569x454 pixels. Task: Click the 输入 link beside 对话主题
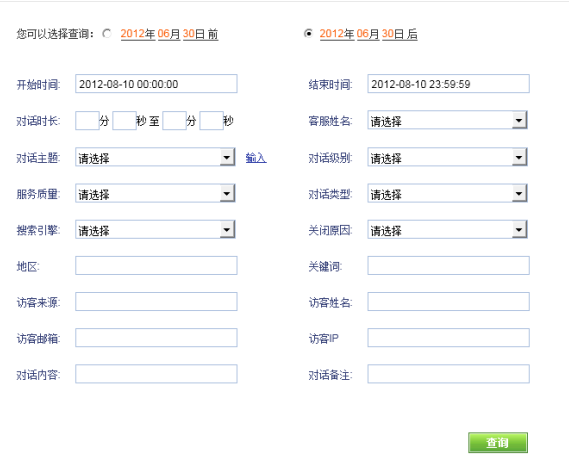[256, 158]
